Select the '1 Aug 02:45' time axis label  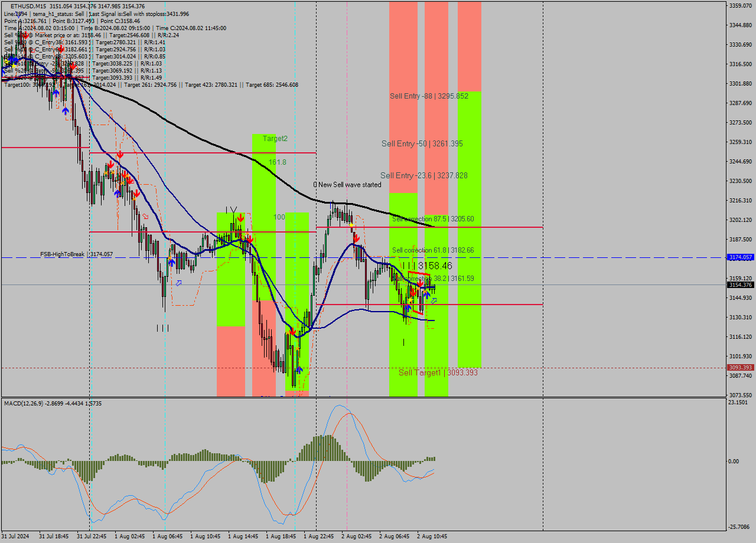[x=129, y=537]
